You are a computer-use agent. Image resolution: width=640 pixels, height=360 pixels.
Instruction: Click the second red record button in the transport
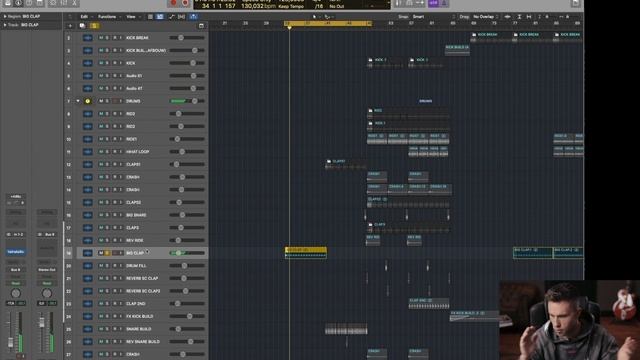(x=185, y=3)
